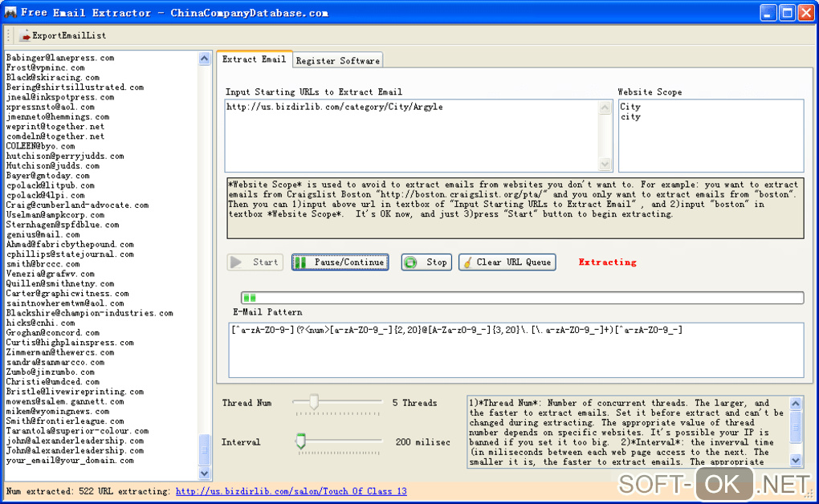The height and width of the screenshot is (504, 819).
Task: Click the disabled Start button label
Action: pyautogui.click(x=265, y=262)
